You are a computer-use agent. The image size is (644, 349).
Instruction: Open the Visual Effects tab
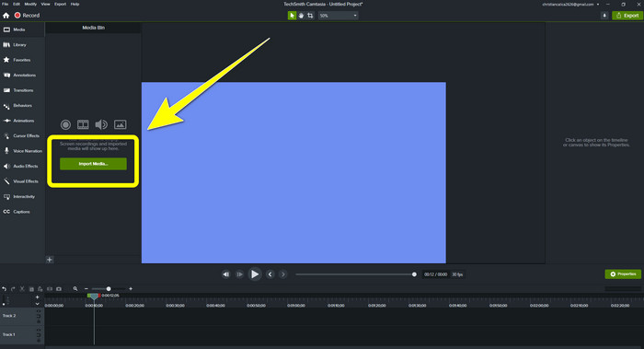click(22, 181)
